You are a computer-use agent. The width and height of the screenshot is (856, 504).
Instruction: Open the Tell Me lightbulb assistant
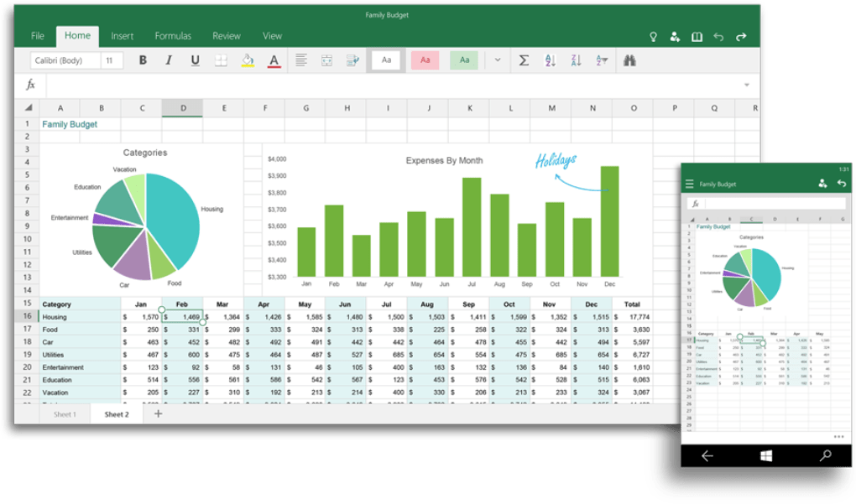coord(653,35)
